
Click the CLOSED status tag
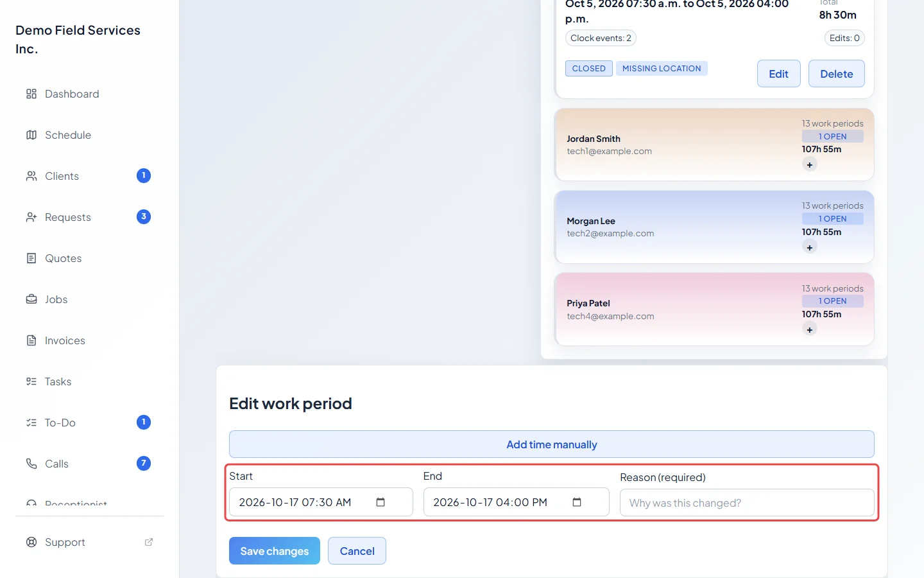[x=588, y=68]
